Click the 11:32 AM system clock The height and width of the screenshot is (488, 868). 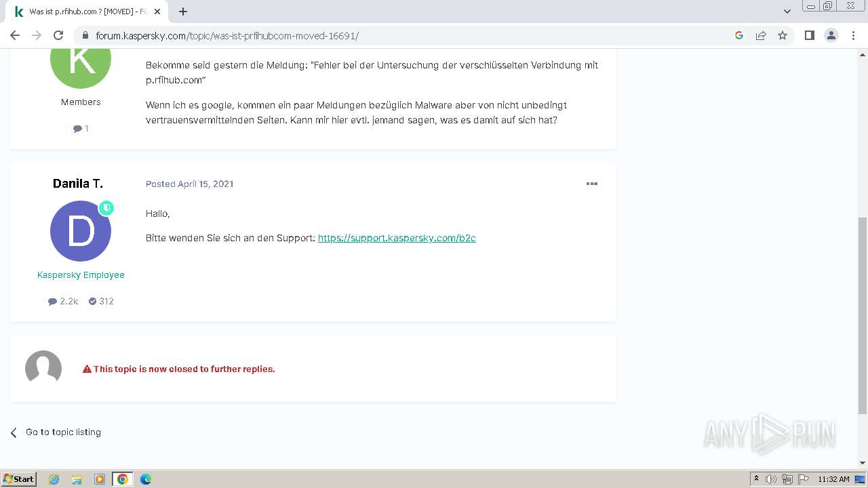(x=833, y=479)
